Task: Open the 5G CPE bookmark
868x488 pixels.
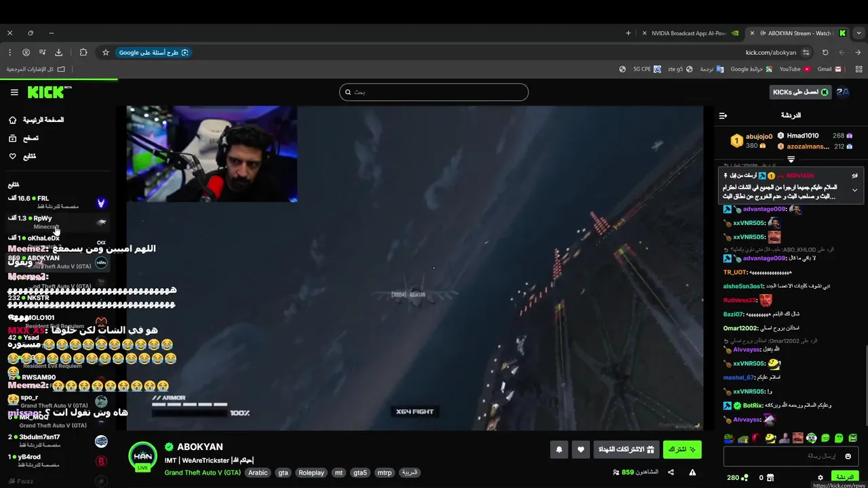Action: (647, 69)
